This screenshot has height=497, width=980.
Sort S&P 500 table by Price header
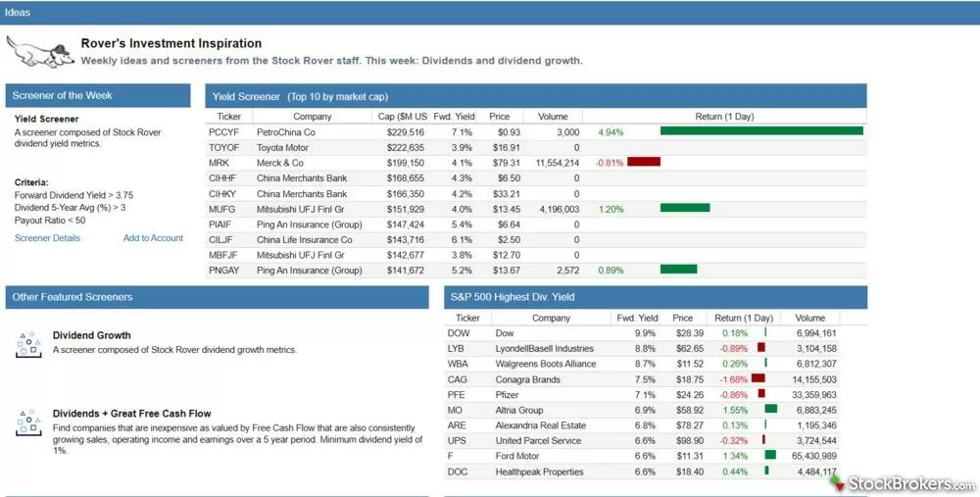[682, 318]
